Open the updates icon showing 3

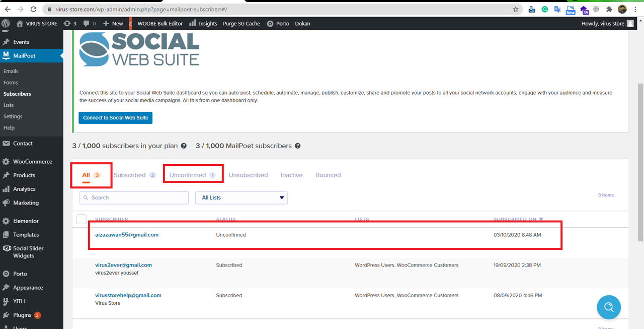click(x=70, y=23)
